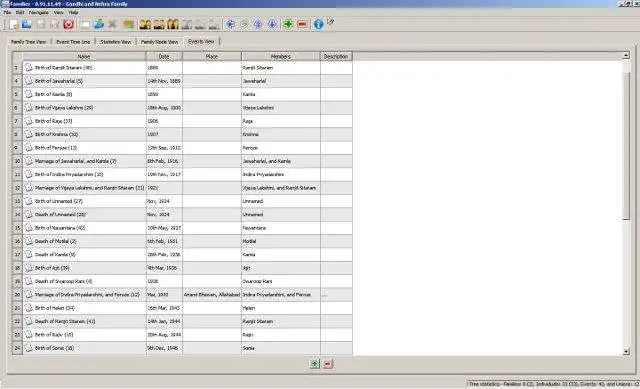This screenshot has width=640, height=389.
Task: Click date cell '20th Aug, 1944'
Action: point(164,335)
